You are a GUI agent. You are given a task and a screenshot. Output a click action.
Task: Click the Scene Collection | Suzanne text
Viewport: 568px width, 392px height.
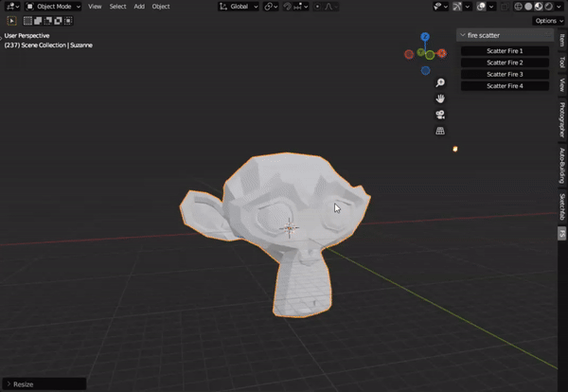click(x=57, y=45)
